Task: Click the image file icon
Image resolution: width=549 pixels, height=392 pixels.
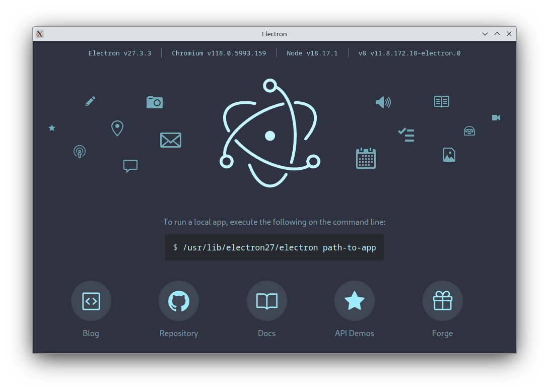Action: coord(449,155)
